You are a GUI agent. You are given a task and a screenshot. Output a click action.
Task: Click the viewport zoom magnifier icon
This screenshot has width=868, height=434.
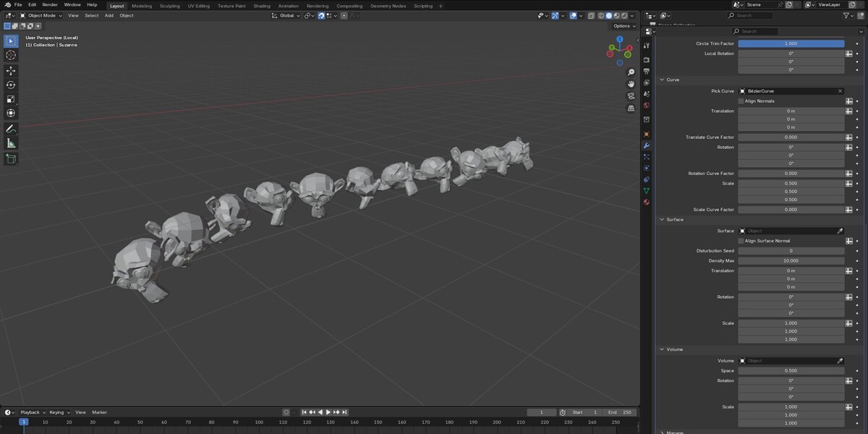click(x=631, y=72)
